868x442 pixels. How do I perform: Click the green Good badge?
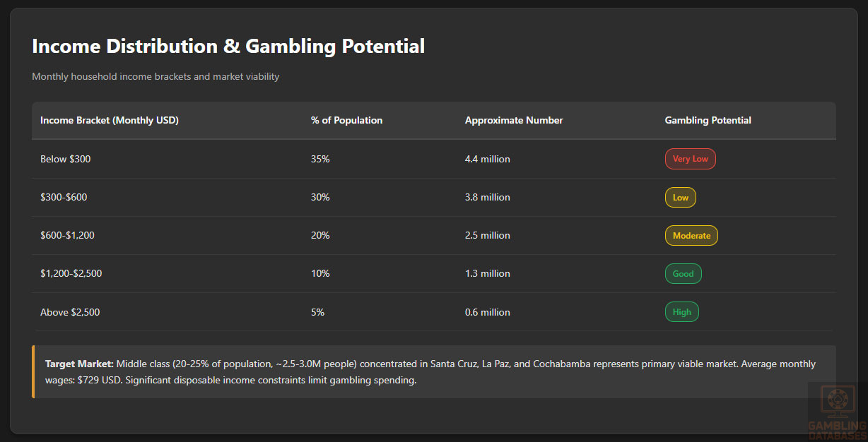point(683,274)
